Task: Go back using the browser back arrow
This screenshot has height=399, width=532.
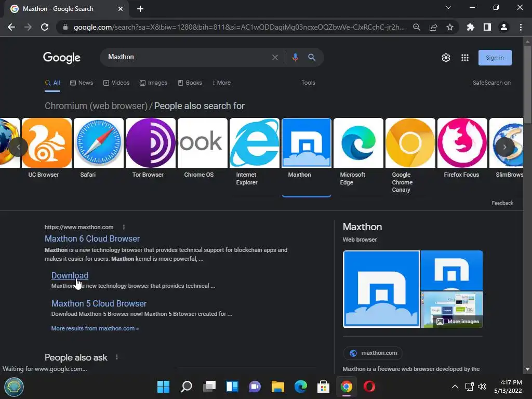Action: pos(11,27)
